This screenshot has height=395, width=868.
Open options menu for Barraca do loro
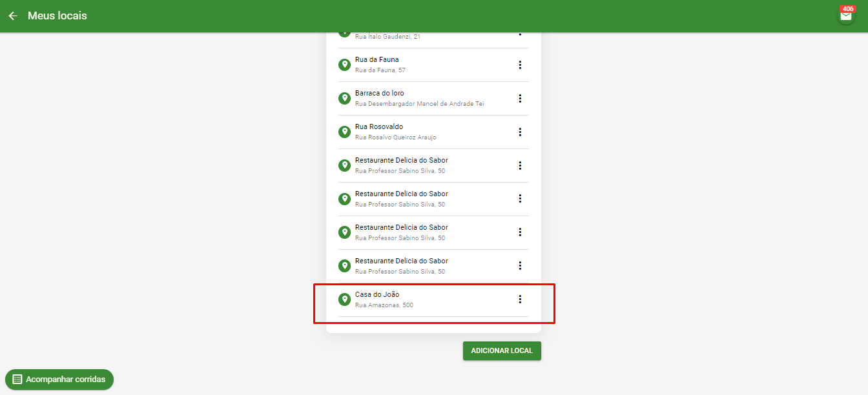pyautogui.click(x=520, y=99)
